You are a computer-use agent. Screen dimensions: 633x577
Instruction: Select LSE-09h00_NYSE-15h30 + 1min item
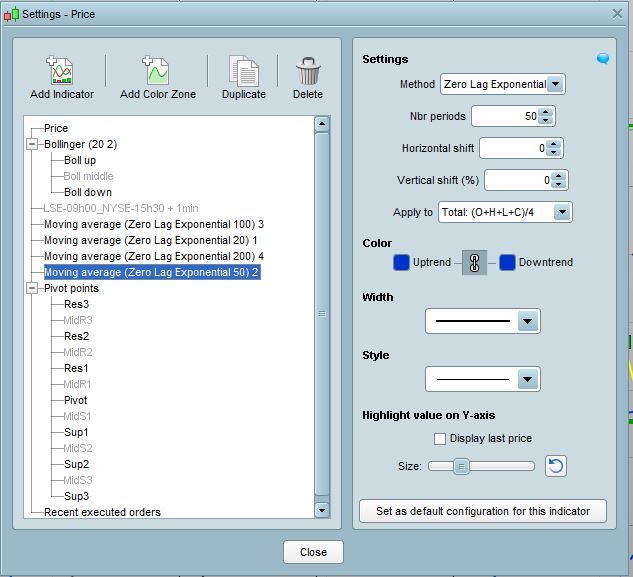coord(121,208)
